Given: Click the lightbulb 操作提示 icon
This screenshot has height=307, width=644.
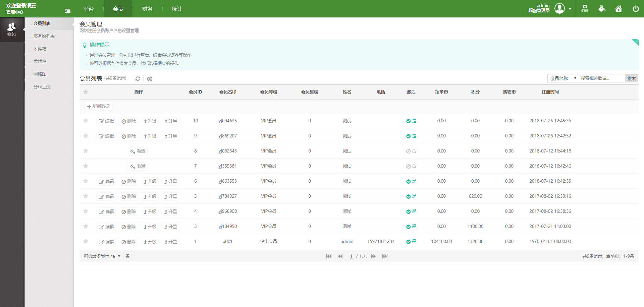Looking at the screenshot, I should [85, 45].
